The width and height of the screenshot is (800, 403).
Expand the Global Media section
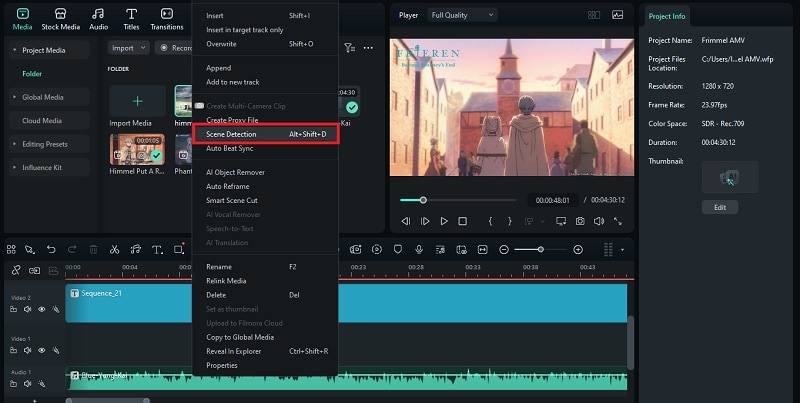click(15, 97)
